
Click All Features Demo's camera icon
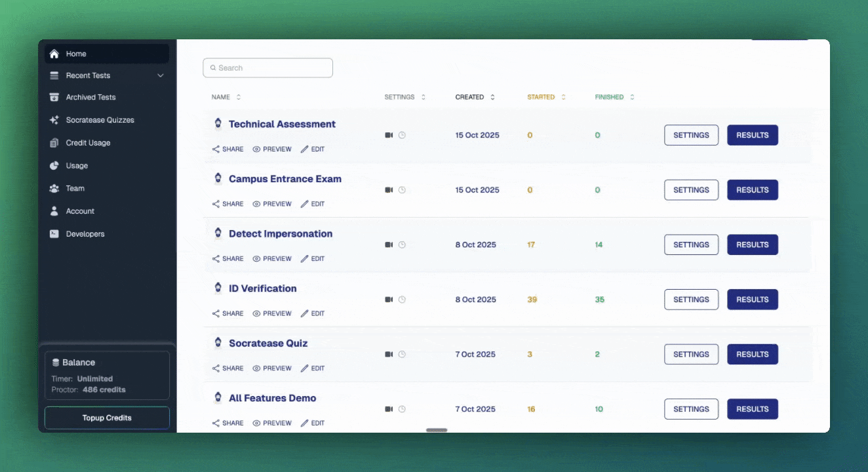[389, 409]
